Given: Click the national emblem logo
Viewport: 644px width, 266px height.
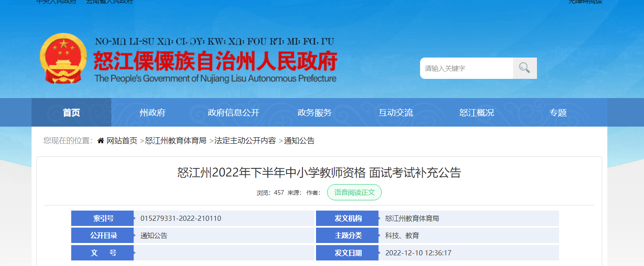Looking at the screenshot, I should point(63,58).
